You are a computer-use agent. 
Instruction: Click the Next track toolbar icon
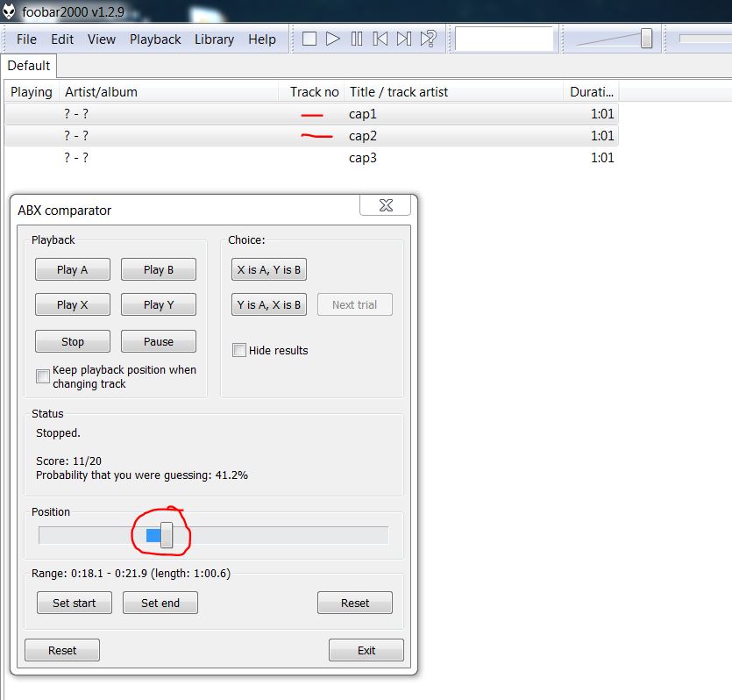tap(404, 39)
